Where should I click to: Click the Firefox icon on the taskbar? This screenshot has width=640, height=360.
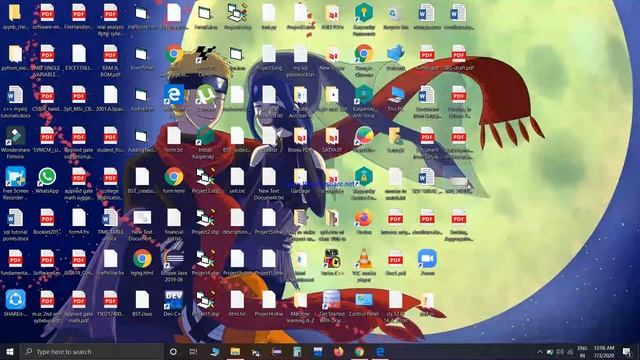338,351
